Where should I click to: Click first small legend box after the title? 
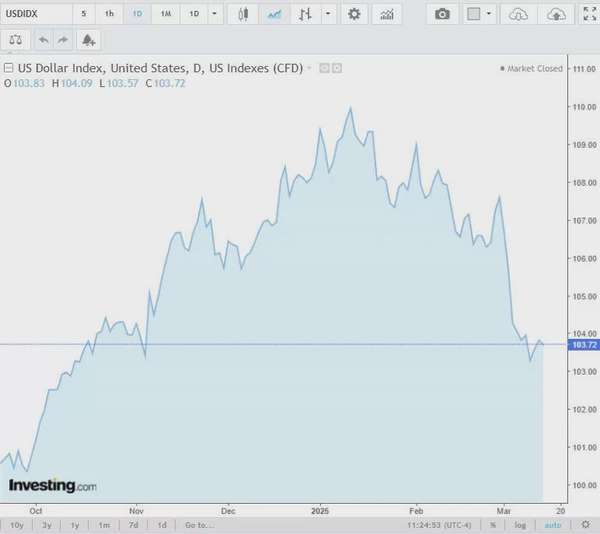(324, 68)
